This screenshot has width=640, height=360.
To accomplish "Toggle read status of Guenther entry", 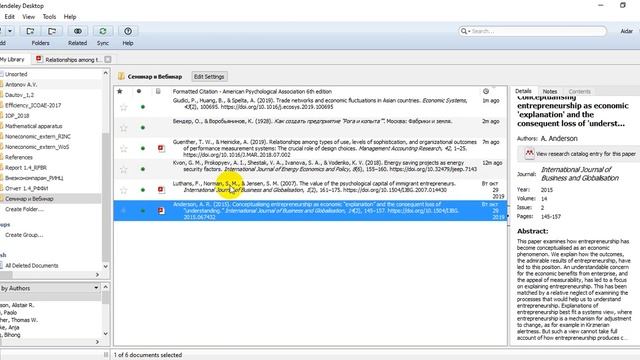I will pos(143,149).
